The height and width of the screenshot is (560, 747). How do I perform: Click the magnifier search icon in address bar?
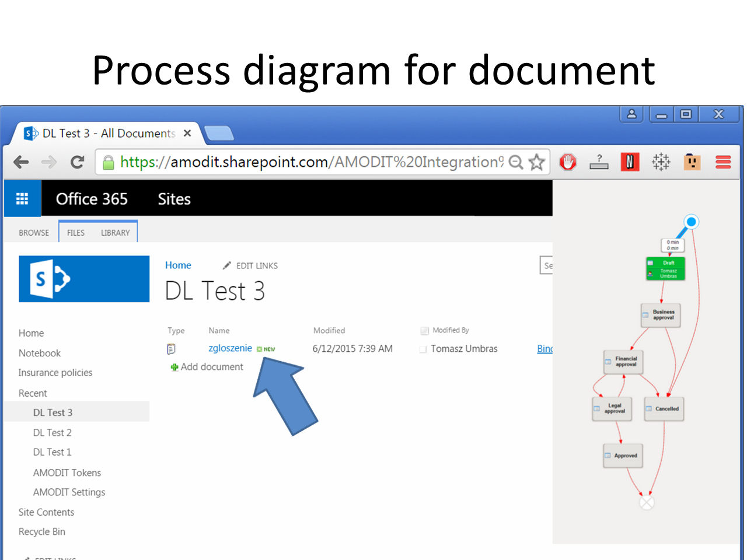tap(516, 162)
